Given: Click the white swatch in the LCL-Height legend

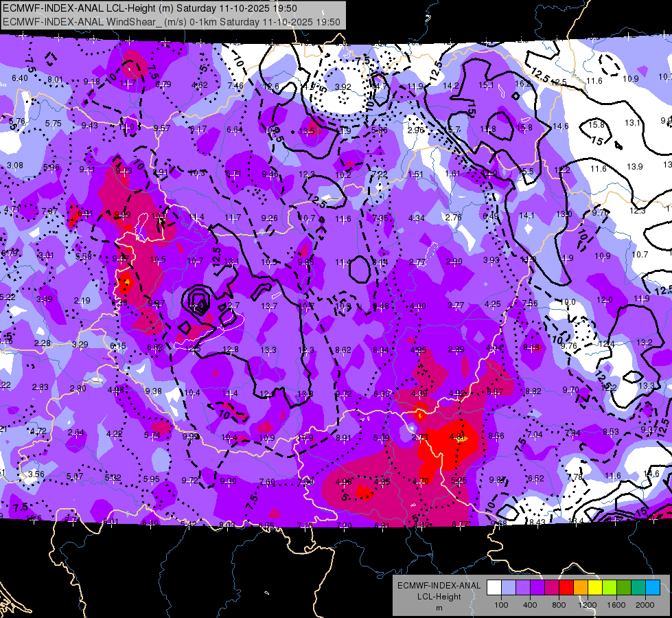Looking at the screenshot, I should click(494, 588).
